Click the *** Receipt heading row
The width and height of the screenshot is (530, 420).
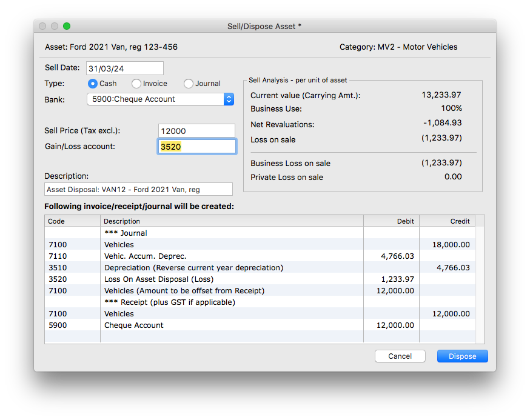pyautogui.click(x=260, y=302)
